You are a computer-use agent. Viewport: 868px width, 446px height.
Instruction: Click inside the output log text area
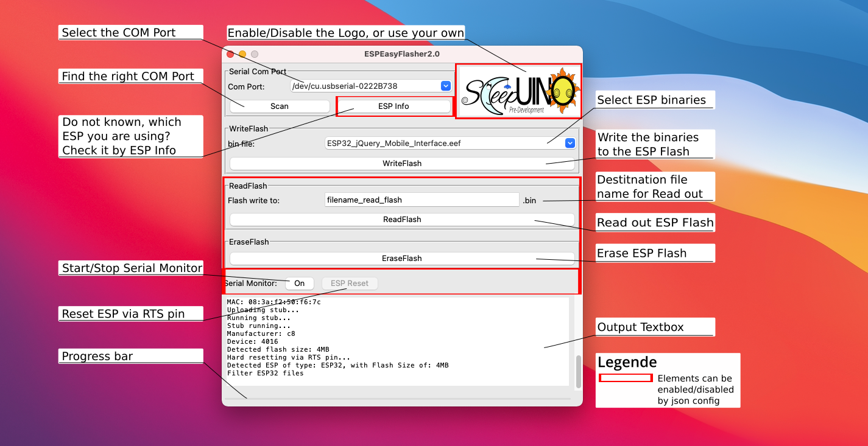point(396,341)
